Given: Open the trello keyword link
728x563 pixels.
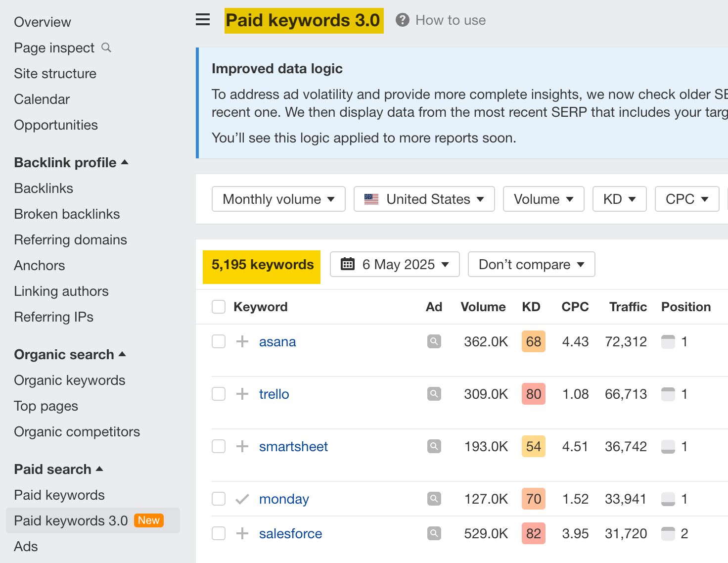Looking at the screenshot, I should [274, 394].
